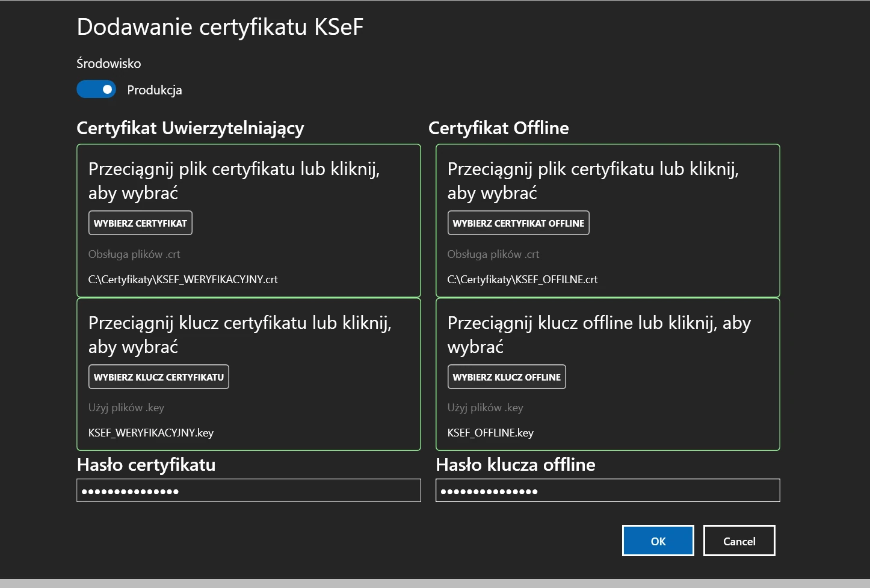This screenshot has width=870, height=588.
Task: Click the Certyfikat Offline section heading
Action: (x=498, y=128)
